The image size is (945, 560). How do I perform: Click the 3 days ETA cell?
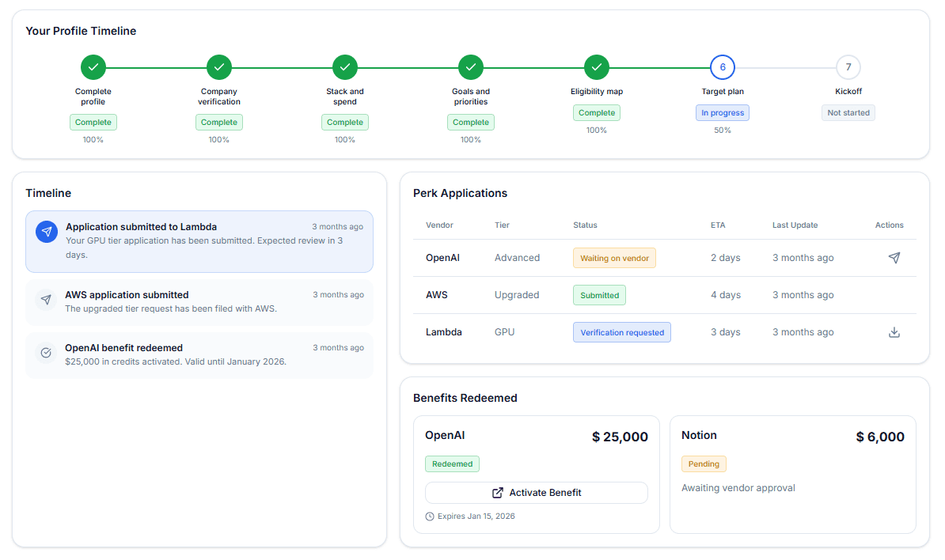click(x=726, y=332)
